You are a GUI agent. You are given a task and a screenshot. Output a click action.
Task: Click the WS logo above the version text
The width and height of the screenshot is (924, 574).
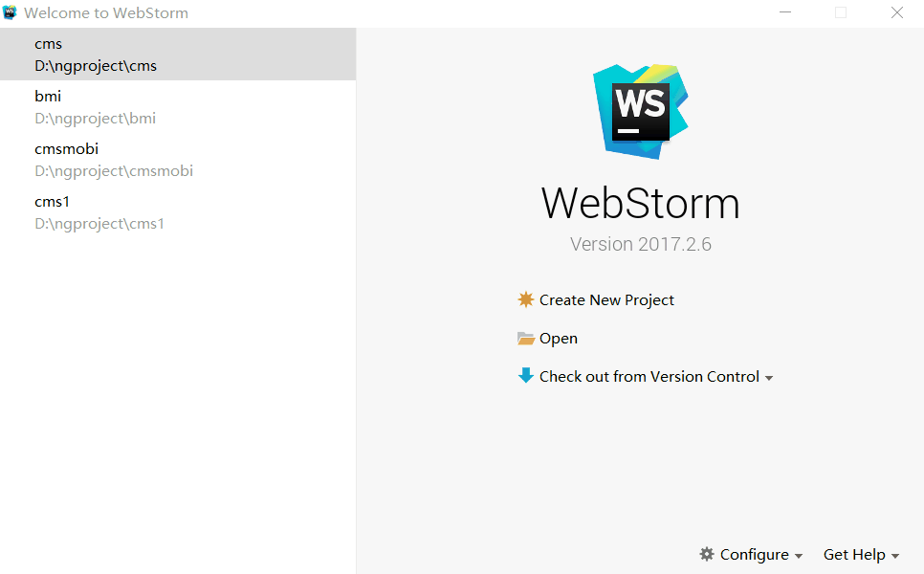click(640, 109)
